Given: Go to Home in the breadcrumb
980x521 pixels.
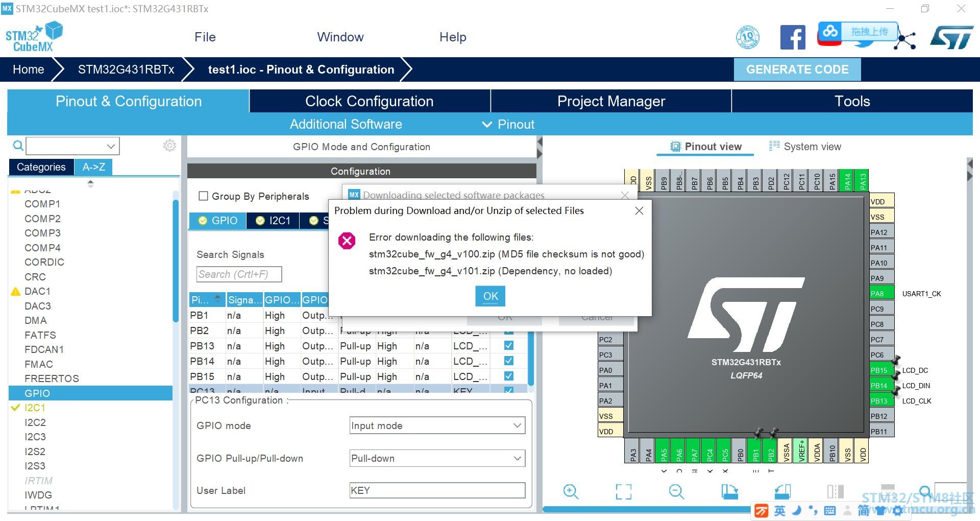Looking at the screenshot, I should click(x=29, y=69).
